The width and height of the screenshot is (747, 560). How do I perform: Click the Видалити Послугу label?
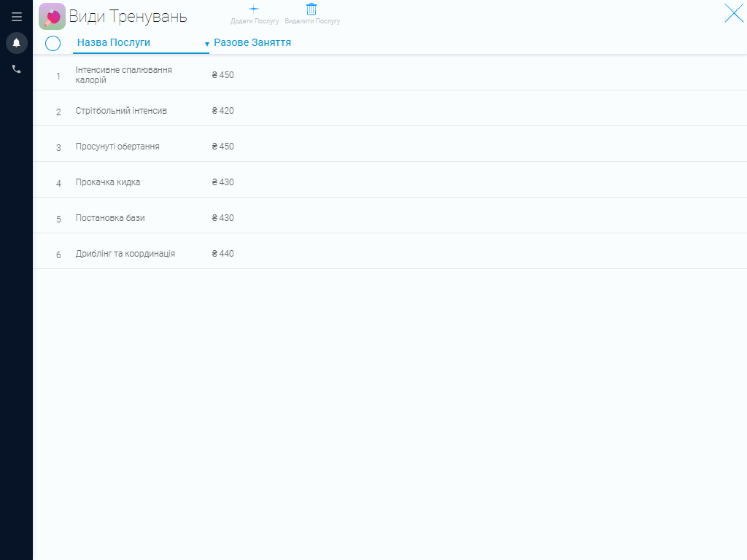tap(312, 21)
